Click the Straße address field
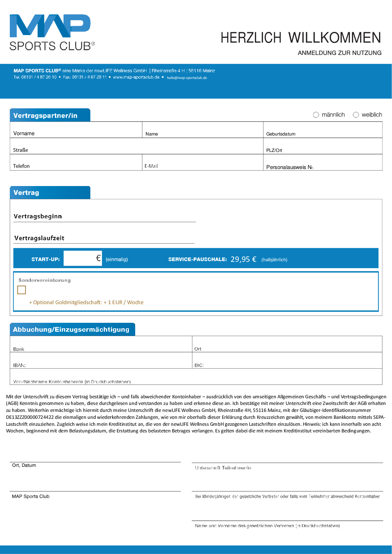The width and height of the screenshot is (392, 554). pyautogui.click(x=136, y=146)
